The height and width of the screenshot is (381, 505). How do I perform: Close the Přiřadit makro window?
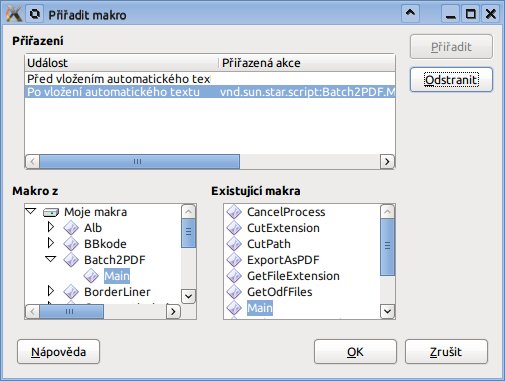pos(491,14)
